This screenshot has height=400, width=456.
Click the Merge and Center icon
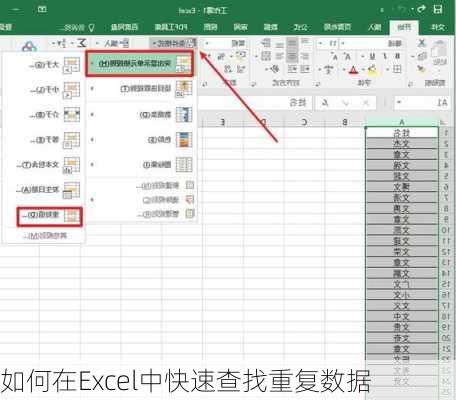[x=266, y=56]
